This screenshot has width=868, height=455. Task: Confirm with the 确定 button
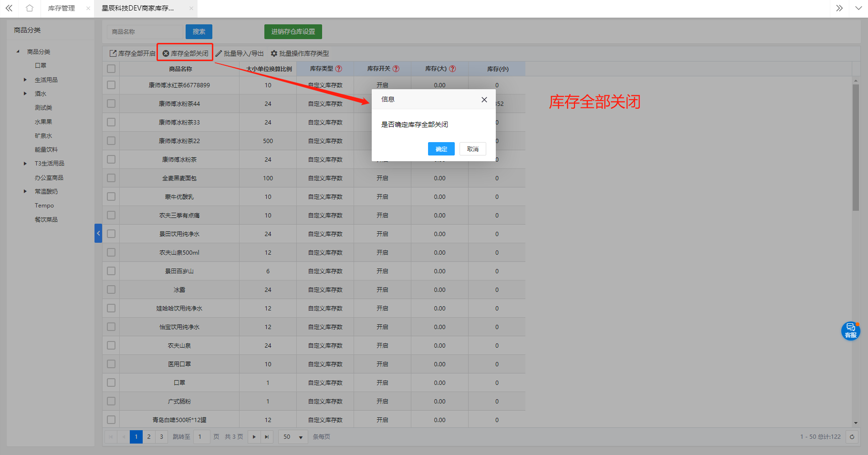point(441,149)
